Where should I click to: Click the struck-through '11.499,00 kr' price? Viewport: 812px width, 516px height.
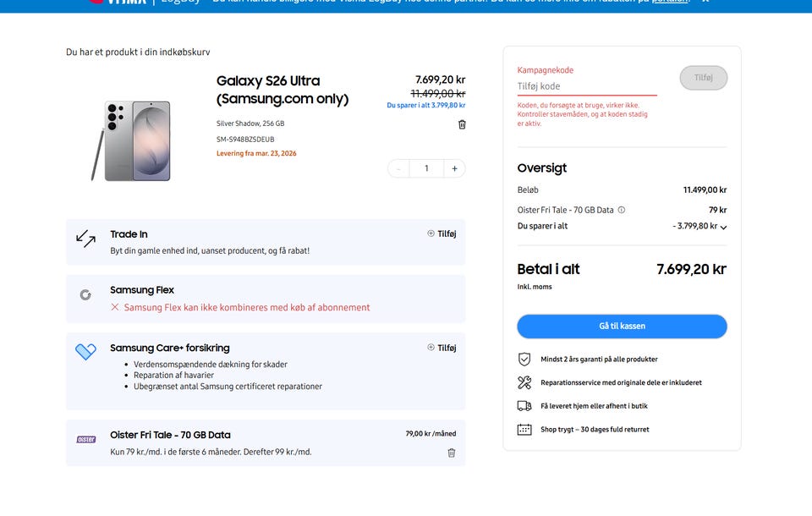(x=438, y=94)
